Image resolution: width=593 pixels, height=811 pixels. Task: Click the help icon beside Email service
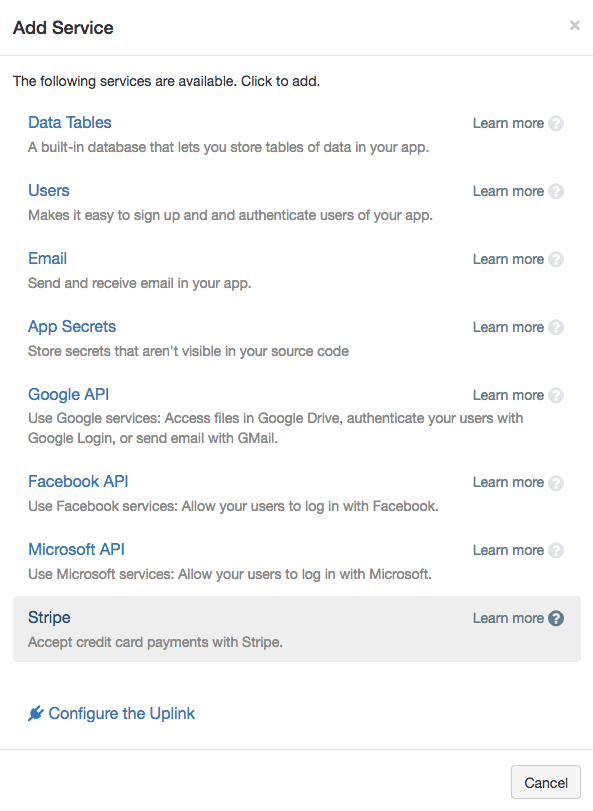pyautogui.click(x=556, y=259)
